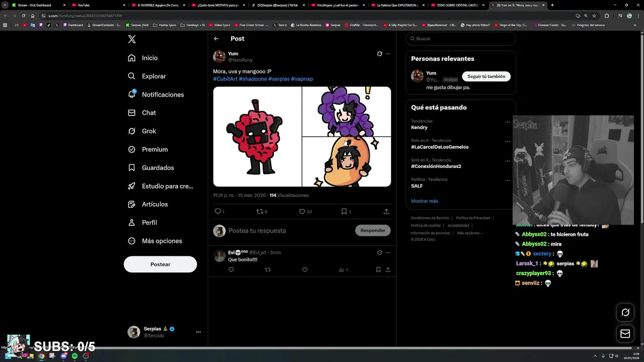Open Serpias account menu dots
The image size is (644, 362).
coord(198,332)
